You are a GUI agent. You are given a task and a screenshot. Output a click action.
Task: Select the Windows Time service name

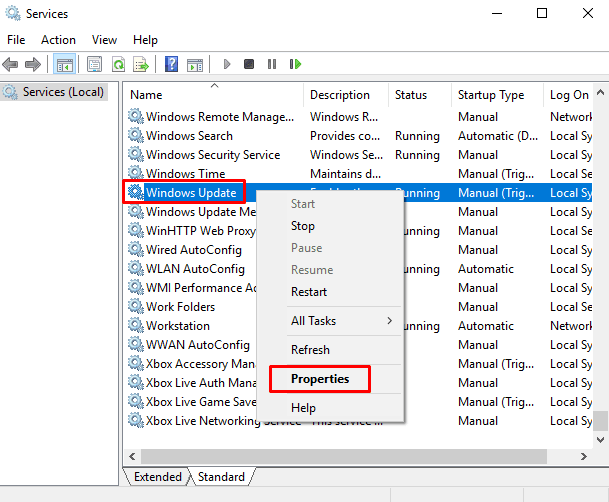[x=186, y=174]
